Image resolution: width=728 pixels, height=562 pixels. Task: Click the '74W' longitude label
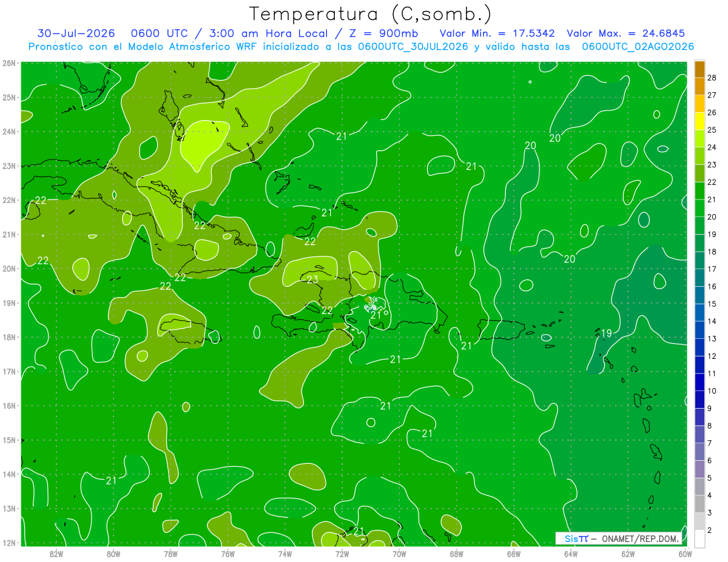click(x=285, y=554)
